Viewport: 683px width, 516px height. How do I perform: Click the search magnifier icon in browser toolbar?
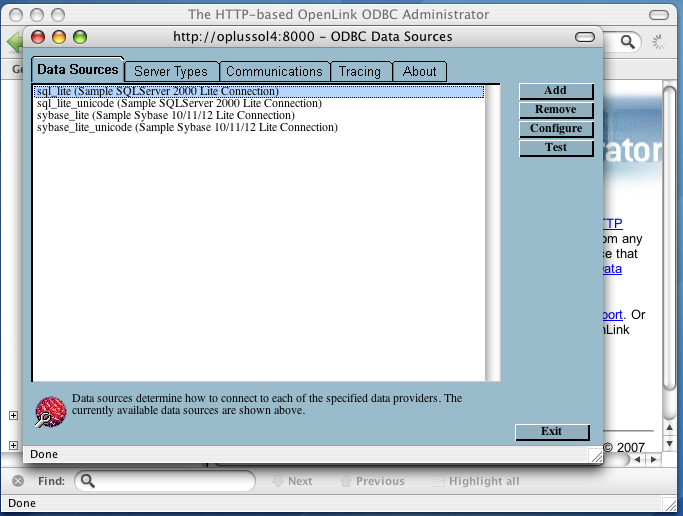coord(627,42)
